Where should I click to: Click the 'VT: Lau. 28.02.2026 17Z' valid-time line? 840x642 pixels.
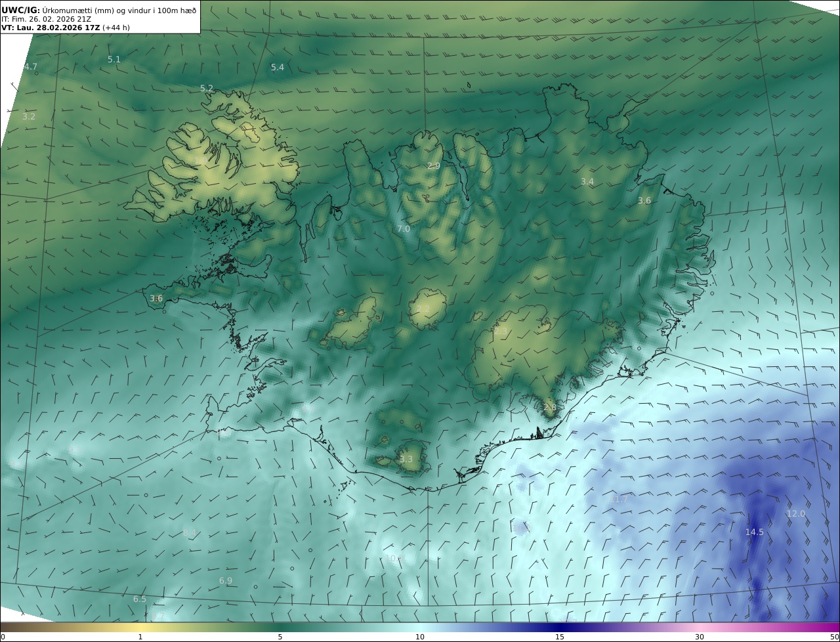51,28
